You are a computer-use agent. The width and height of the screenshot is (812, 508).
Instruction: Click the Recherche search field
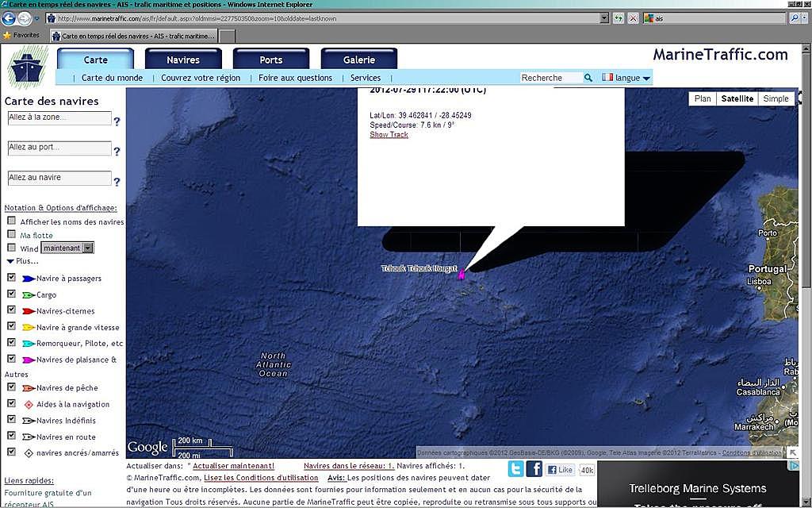551,78
